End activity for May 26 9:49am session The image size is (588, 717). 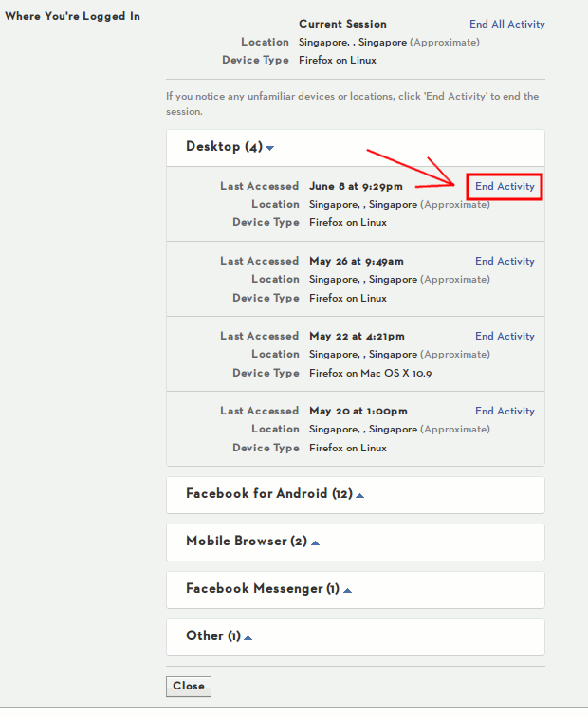[x=505, y=261]
